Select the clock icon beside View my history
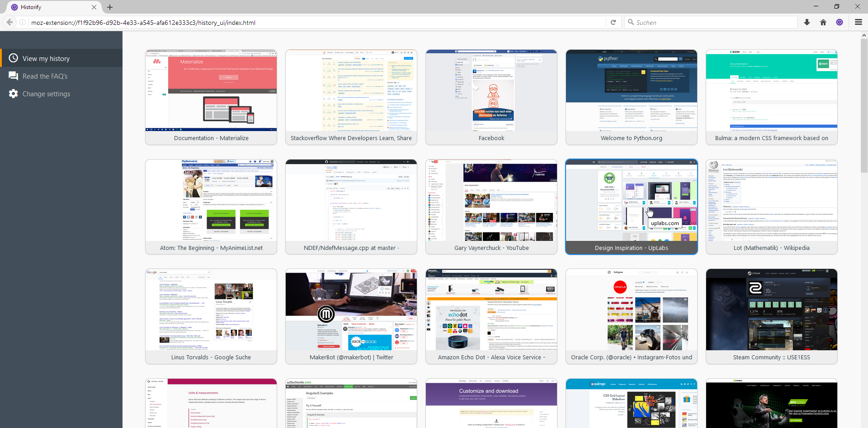This screenshot has height=428, width=868. [x=14, y=58]
